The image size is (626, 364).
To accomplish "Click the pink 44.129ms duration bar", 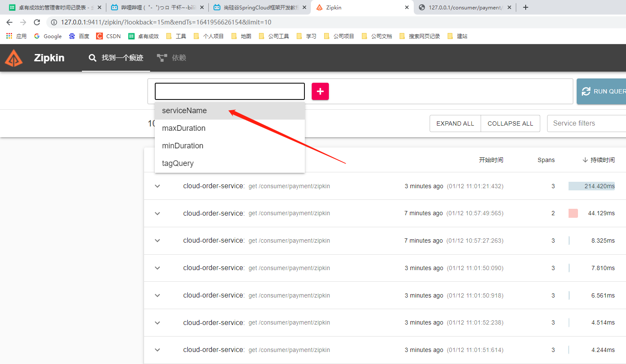I will point(573,213).
